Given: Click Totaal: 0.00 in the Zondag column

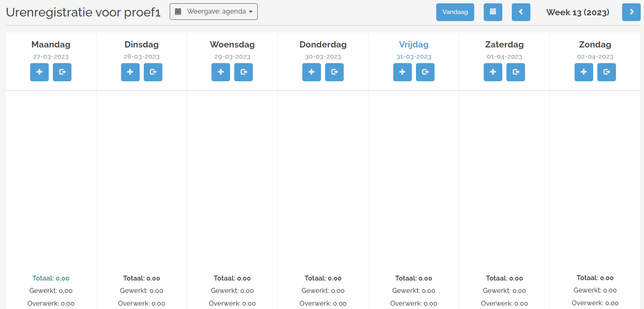Looking at the screenshot, I should (595, 278).
